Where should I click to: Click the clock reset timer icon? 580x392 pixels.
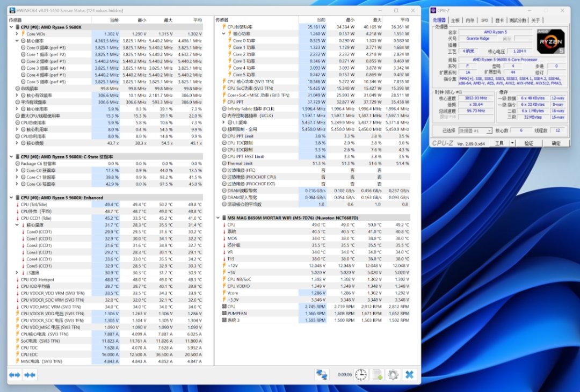point(361,374)
